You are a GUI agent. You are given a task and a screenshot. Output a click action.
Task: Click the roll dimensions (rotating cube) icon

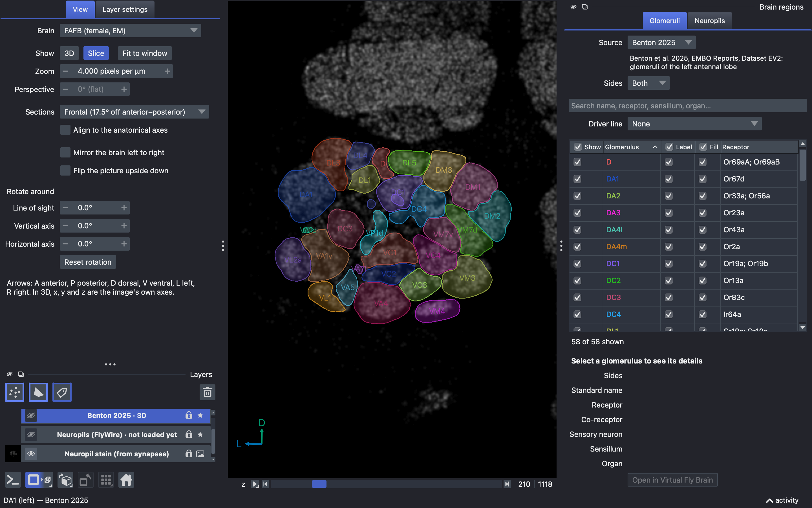click(65, 480)
